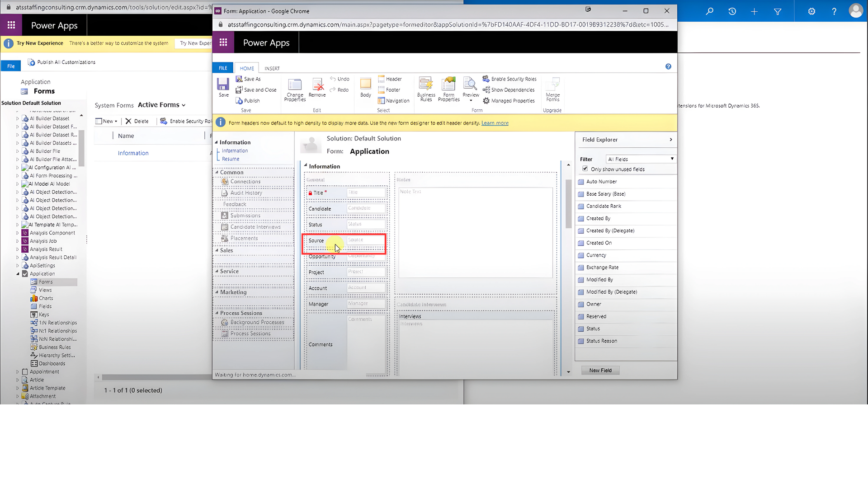
Task: Publish the form using the ribbon Publish icon
Action: pyautogui.click(x=247, y=101)
